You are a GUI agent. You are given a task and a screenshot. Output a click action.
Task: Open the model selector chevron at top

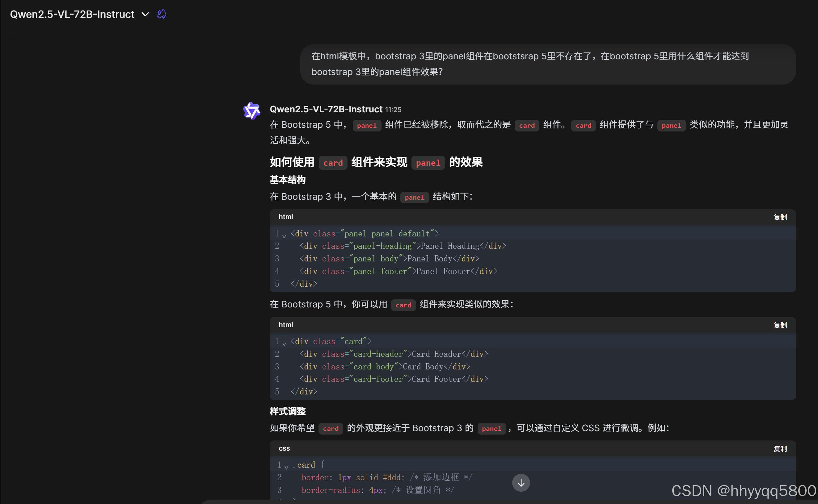(x=145, y=14)
